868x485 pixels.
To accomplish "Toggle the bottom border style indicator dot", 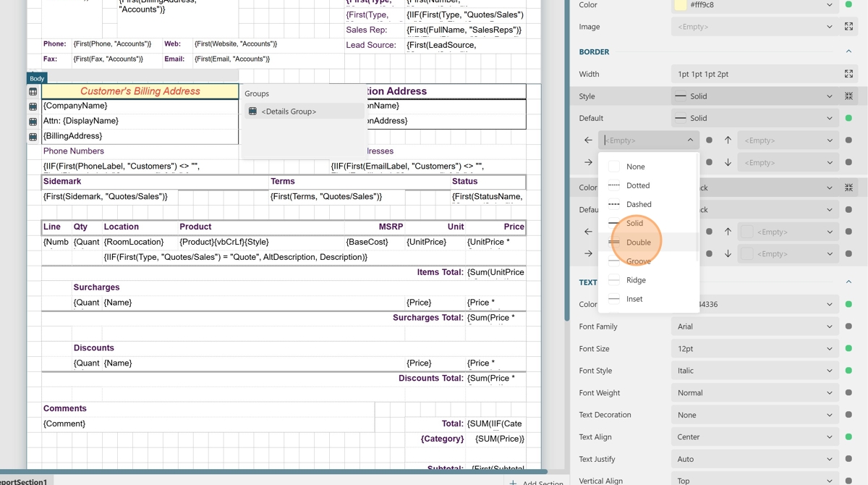I will click(848, 162).
